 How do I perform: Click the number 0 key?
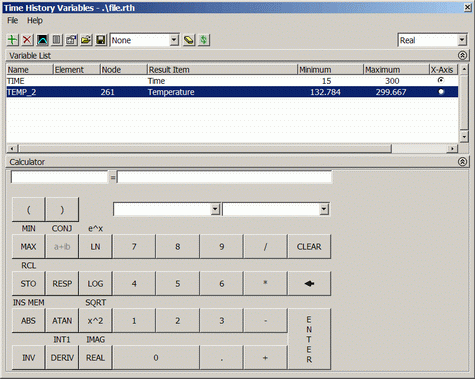tap(156, 357)
